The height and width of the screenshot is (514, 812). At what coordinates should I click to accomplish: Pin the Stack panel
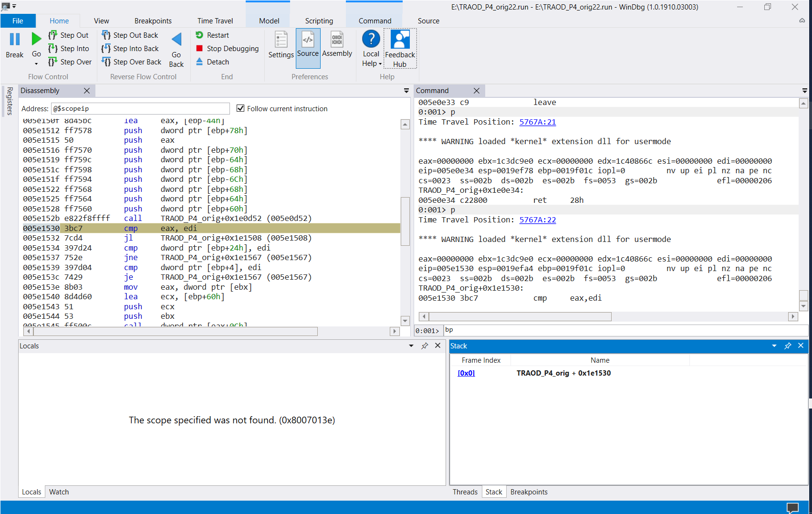point(788,346)
